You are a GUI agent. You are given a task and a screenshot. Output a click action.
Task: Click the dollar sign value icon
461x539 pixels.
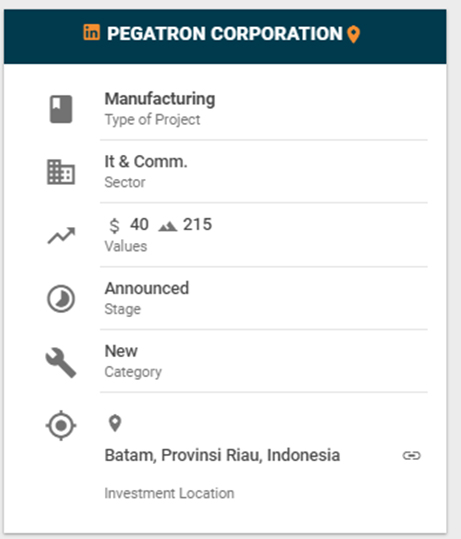tap(114, 226)
